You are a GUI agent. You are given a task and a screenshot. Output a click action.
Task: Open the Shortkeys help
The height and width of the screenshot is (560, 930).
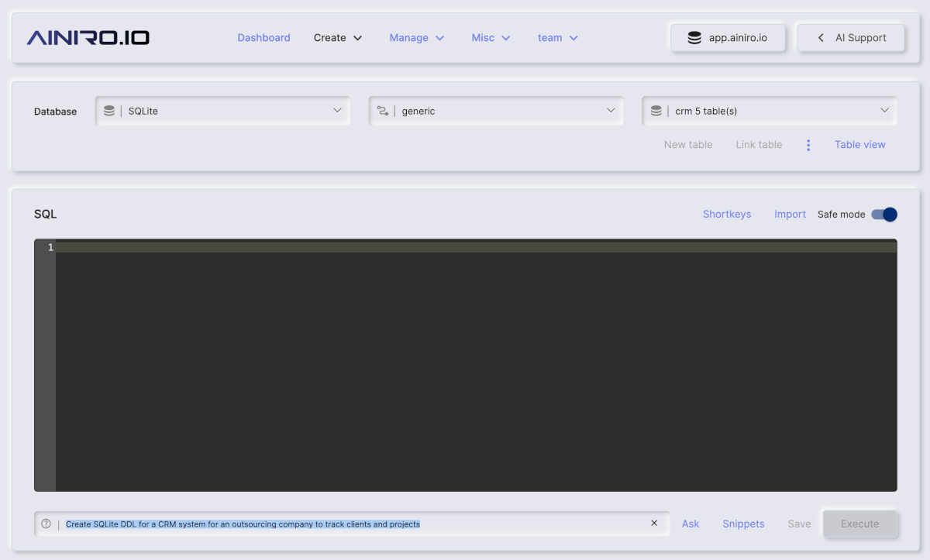point(727,214)
